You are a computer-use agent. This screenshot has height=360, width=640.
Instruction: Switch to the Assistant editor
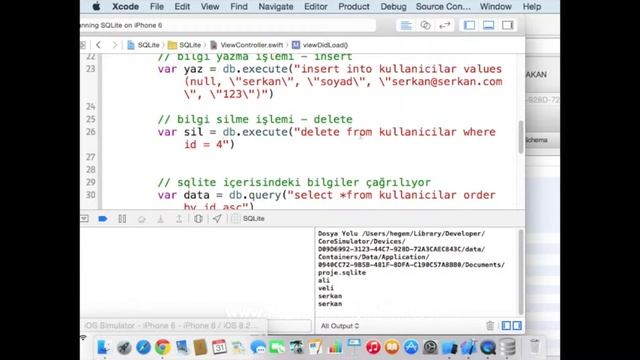[425, 25]
